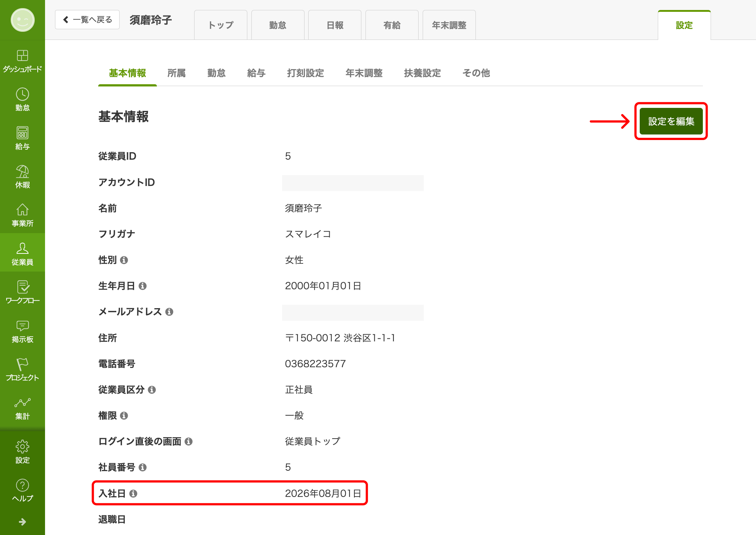756x535 pixels.
Task: Click the info icon beside 入社日
Action: 134,493
